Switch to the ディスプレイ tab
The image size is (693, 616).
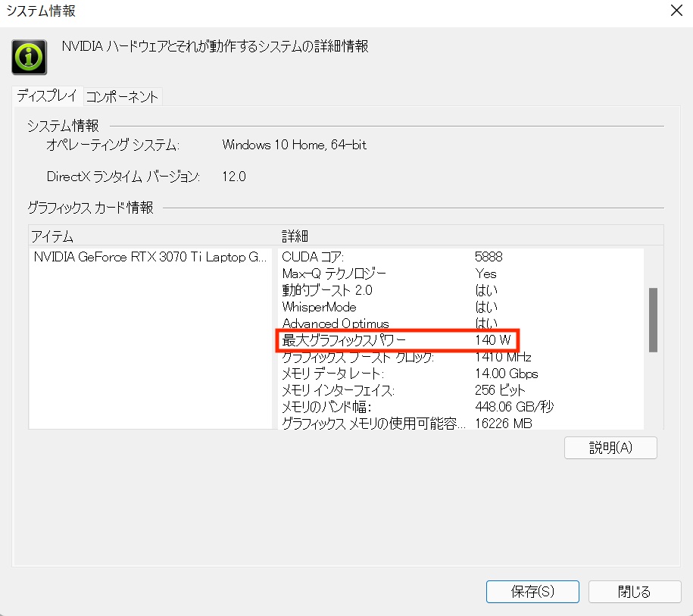(47, 95)
